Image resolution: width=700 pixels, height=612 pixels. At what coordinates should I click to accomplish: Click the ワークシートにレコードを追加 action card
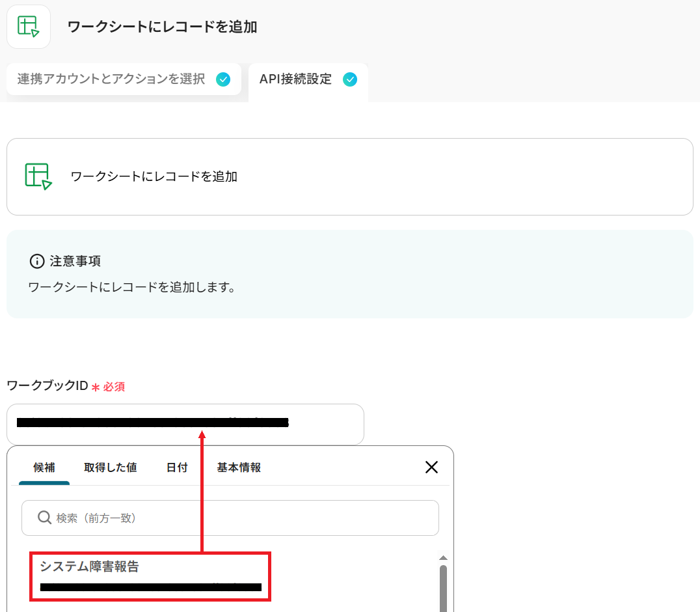click(349, 176)
